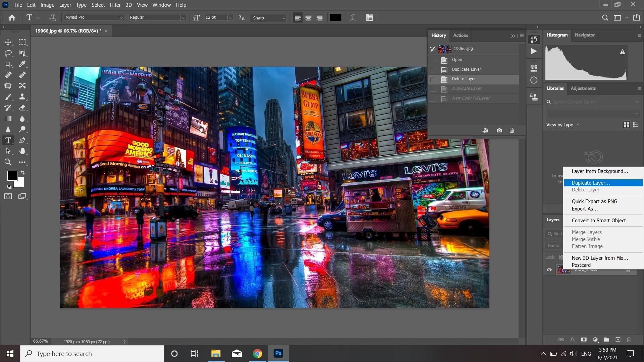
Task: Select the Brush tool
Action: click(8, 97)
